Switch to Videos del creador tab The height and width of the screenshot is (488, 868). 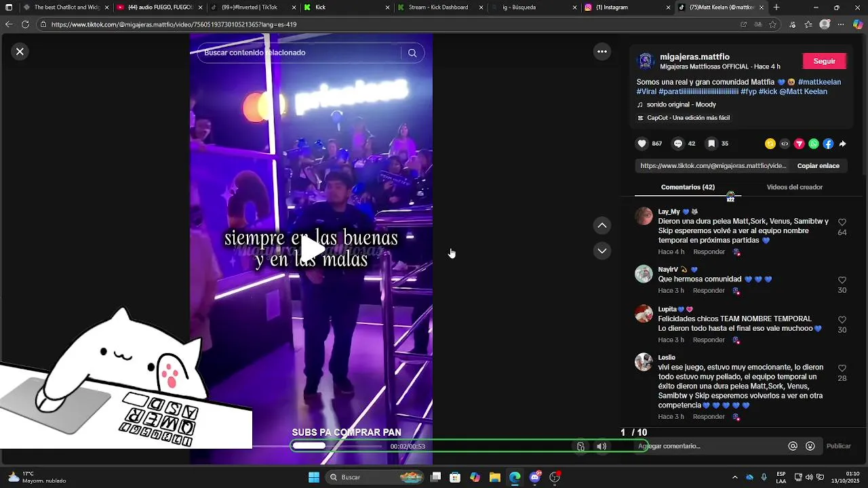coord(795,187)
